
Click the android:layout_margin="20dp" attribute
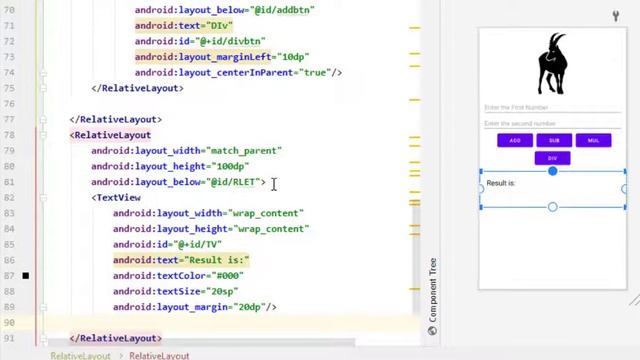(195, 307)
